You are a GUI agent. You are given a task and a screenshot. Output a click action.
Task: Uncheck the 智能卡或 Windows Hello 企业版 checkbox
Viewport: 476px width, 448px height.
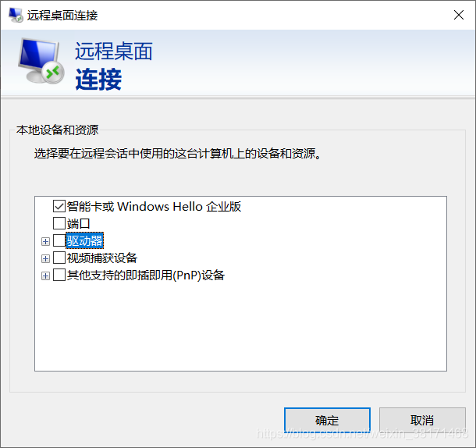pos(59,206)
